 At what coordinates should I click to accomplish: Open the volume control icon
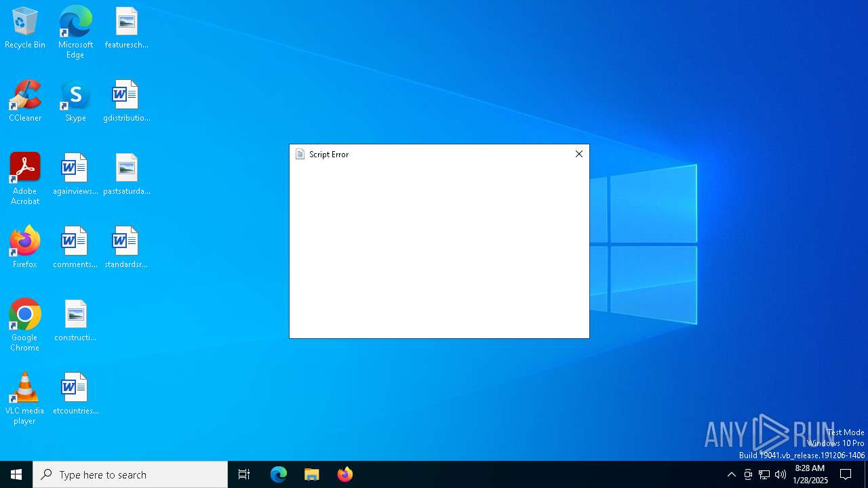(x=781, y=474)
